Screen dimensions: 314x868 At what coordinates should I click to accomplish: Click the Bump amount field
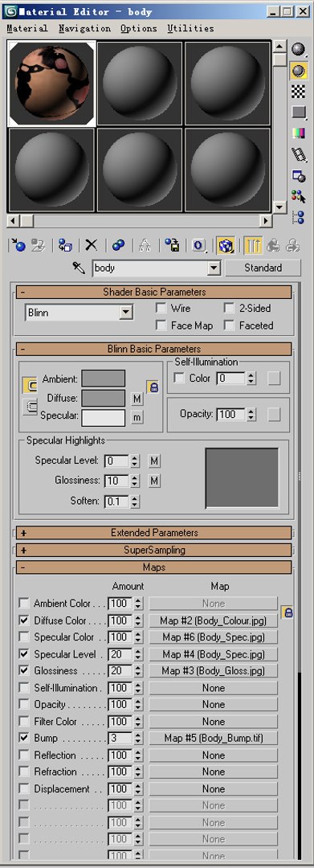tap(120, 738)
